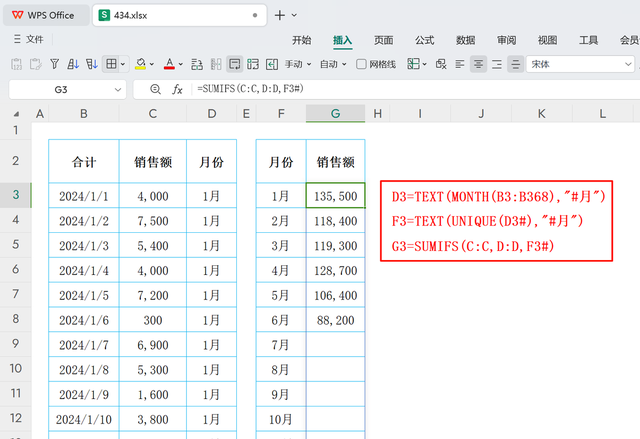
Task: Switch to the 插入 ribbon tab
Action: (x=342, y=40)
